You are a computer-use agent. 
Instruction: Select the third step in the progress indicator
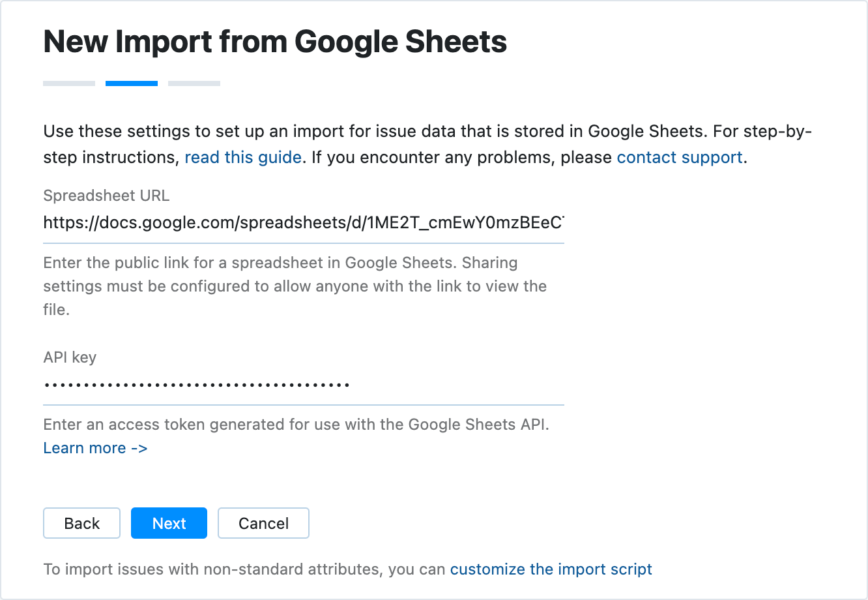(194, 83)
